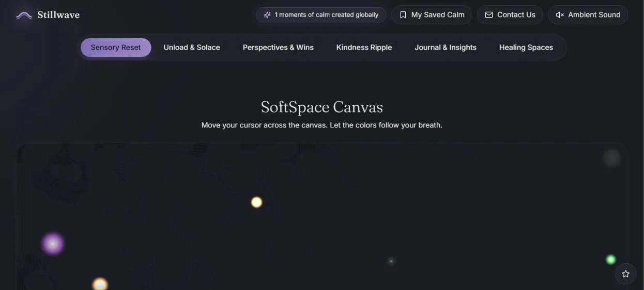This screenshot has width=644, height=290.
Task: Open the Healing Spaces tab
Action: pyautogui.click(x=526, y=47)
